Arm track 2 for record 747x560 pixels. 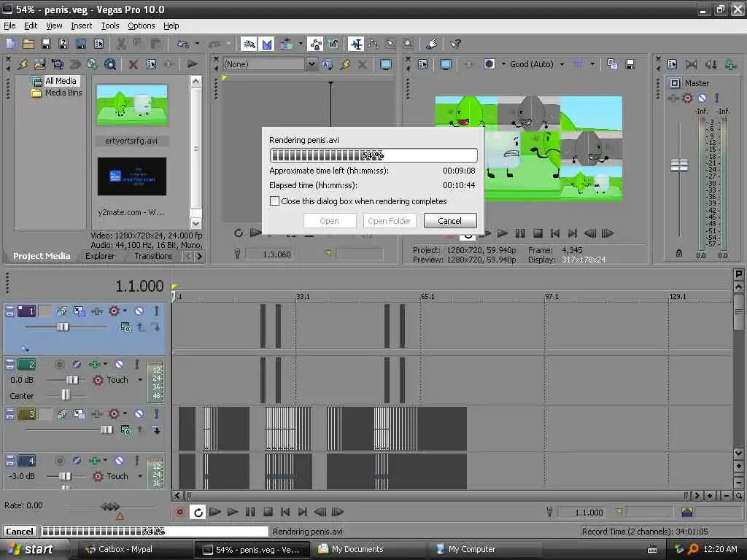click(x=60, y=365)
